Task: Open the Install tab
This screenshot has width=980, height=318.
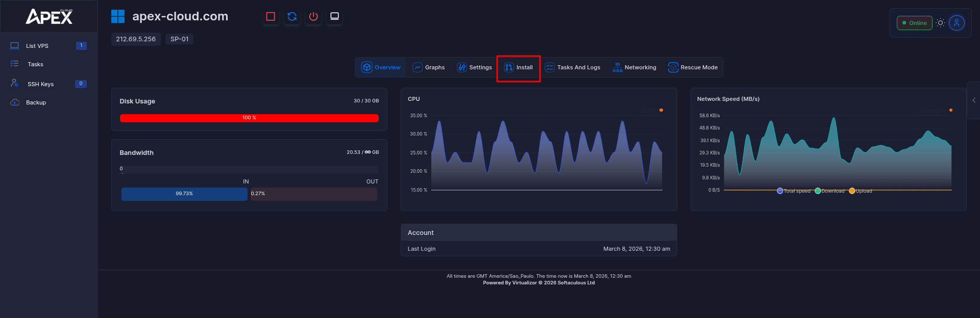Action: click(519, 67)
